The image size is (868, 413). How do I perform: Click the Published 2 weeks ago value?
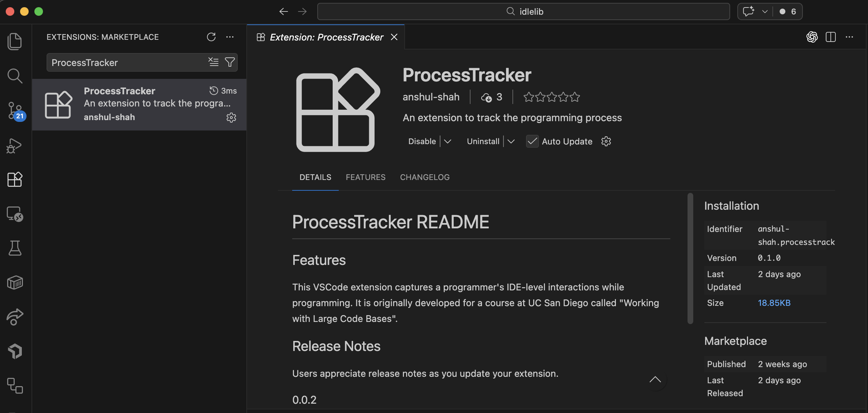coord(782,364)
